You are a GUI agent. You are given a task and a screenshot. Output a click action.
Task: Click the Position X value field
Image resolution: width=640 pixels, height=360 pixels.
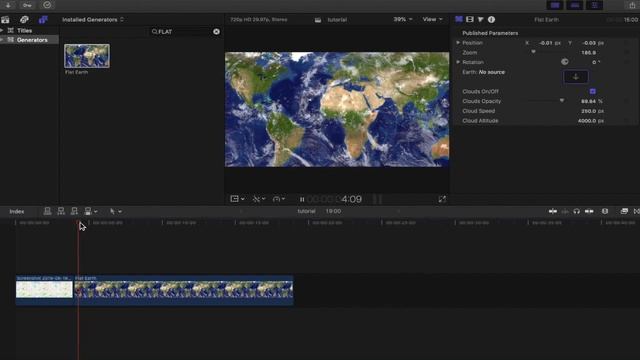coord(549,43)
